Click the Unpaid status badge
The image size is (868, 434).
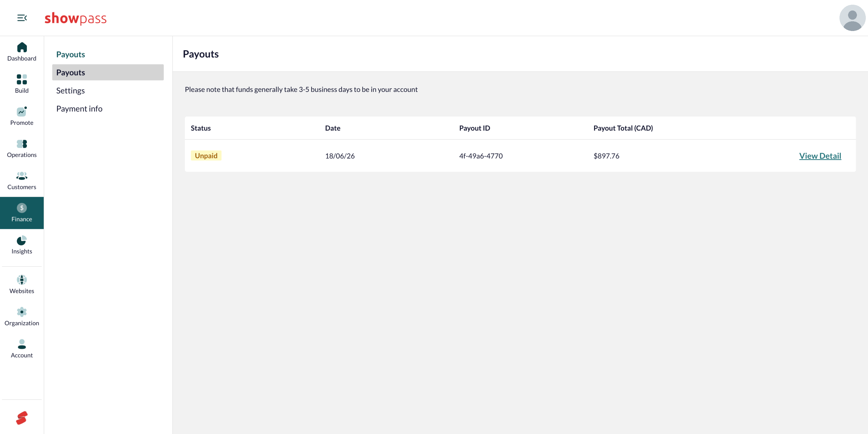pyautogui.click(x=206, y=156)
